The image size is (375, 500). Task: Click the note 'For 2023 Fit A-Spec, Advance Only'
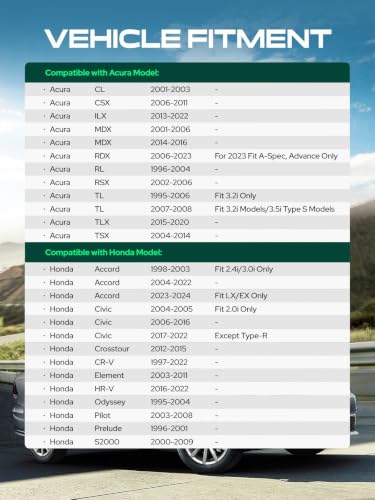coord(276,156)
